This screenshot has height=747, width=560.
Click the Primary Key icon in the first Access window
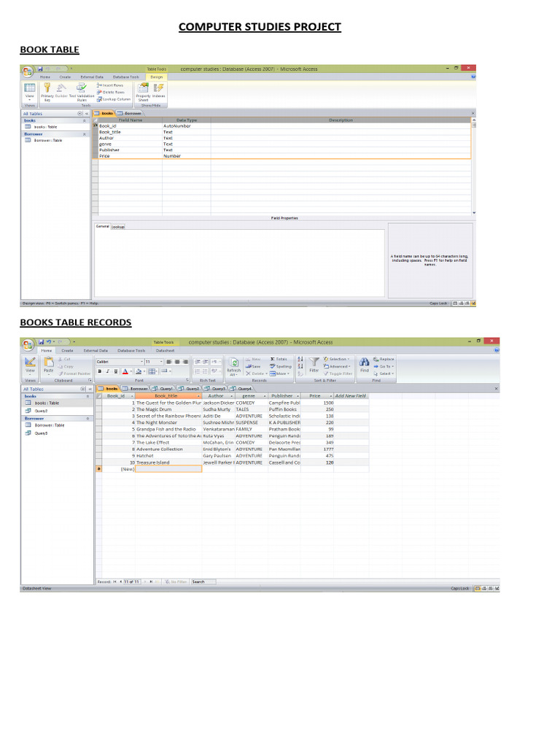(x=47, y=88)
